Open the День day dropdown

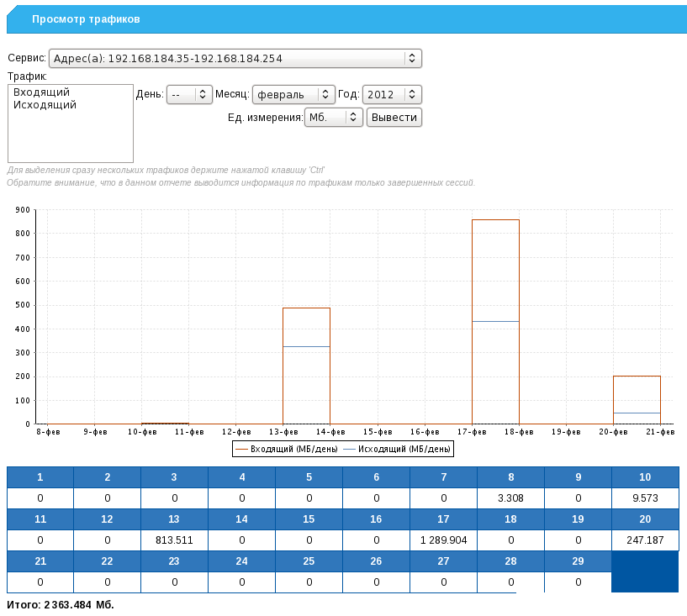click(188, 95)
